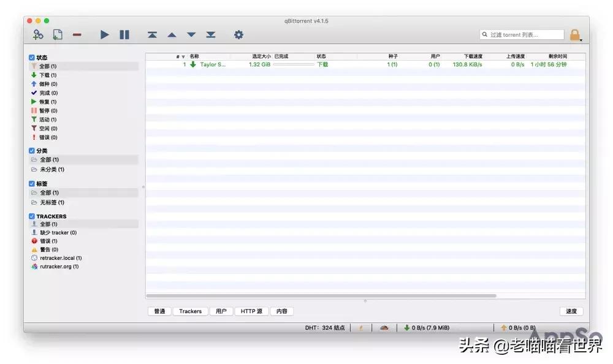613x364 pixels.
Task: Open the Trackers detail tab
Action: point(191,311)
